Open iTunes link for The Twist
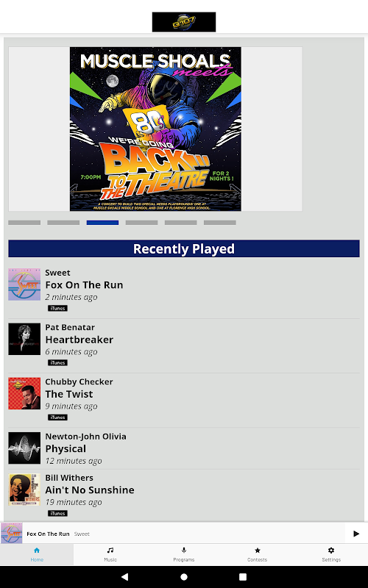Viewport: 368px width, 588px height. [x=57, y=417]
